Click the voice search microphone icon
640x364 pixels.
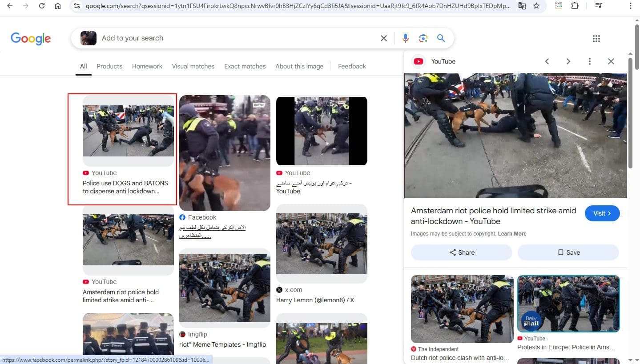405,38
